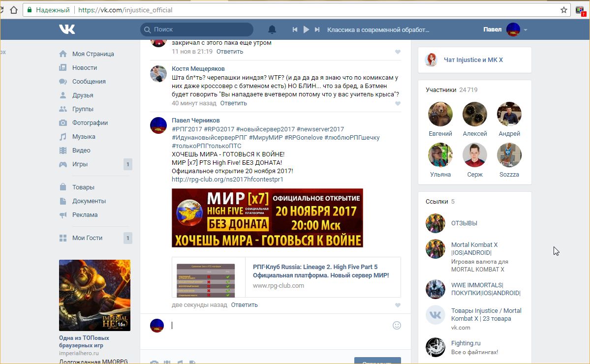Click hashtag #ИдунановыйсерверРПГ
Viewport: 590px width, 364px height.
pyautogui.click(x=209, y=138)
